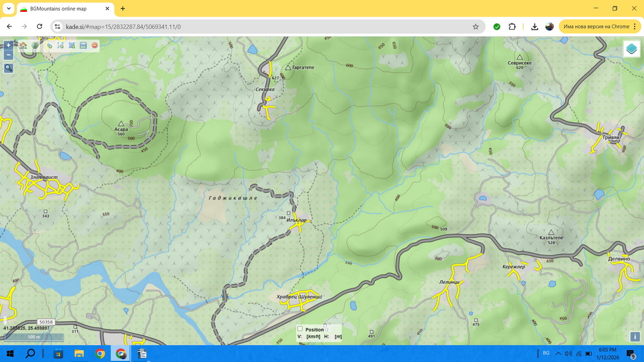Open the map layers switcher
This screenshot has width=644, height=362.
click(x=632, y=49)
